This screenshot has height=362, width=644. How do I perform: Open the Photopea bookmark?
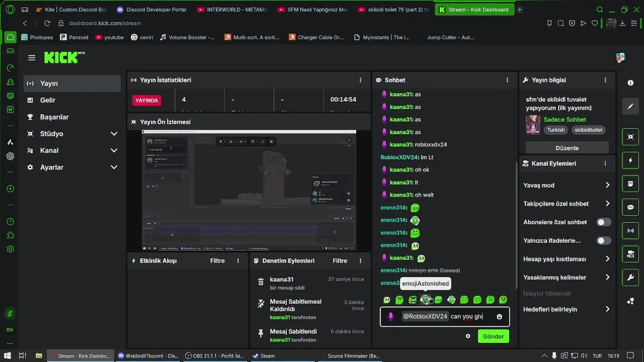pyautogui.click(x=37, y=37)
